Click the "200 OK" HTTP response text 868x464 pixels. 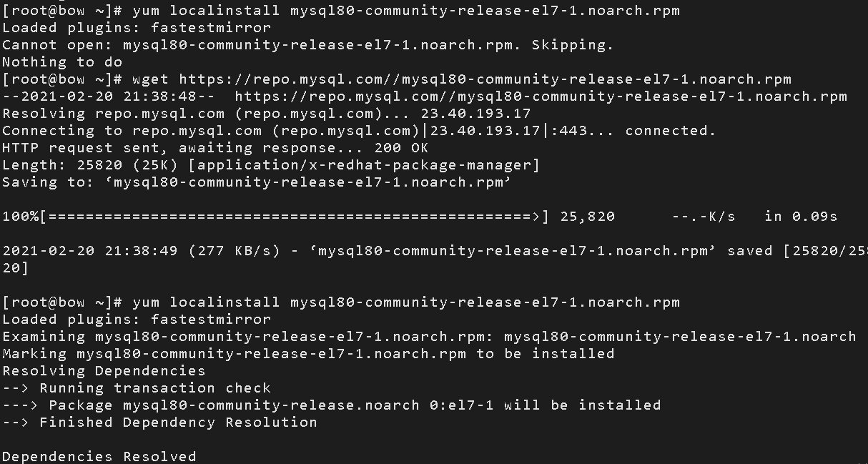pyautogui.click(x=401, y=148)
